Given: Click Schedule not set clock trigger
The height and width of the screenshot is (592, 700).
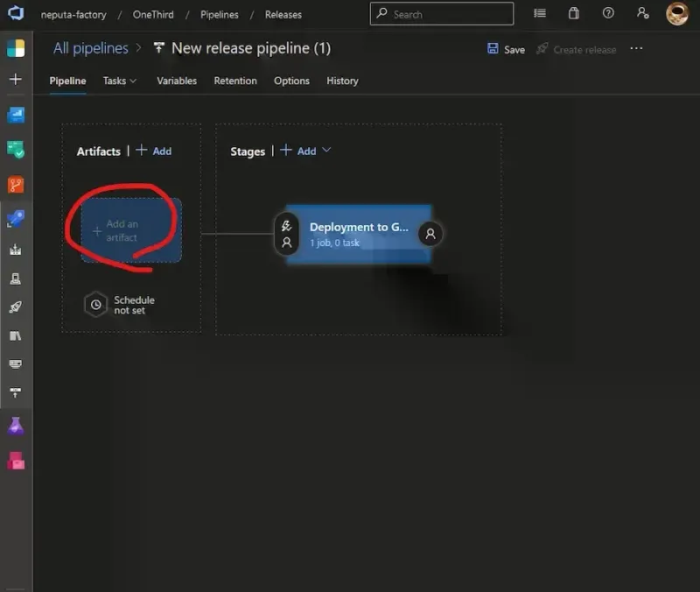Looking at the screenshot, I should pyautogui.click(x=96, y=305).
